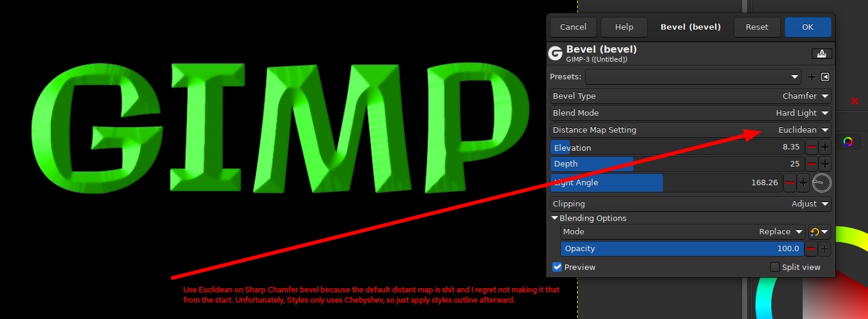Increase Opacity with the plus button
The height and width of the screenshot is (319, 868).
click(x=825, y=249)
